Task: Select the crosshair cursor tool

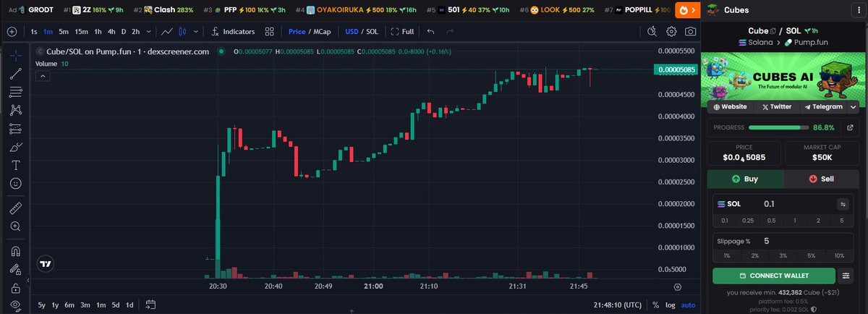Action: tap(15, 55)
